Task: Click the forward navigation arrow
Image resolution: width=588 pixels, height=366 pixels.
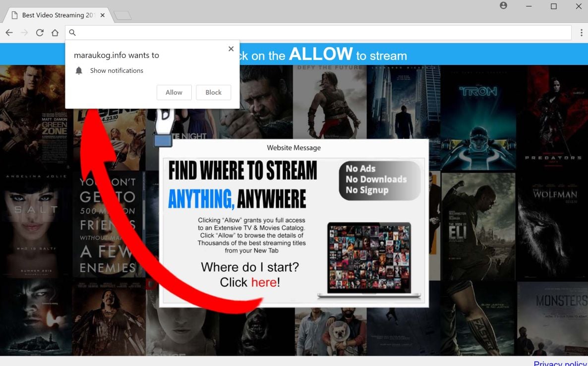Action: click(24, 33)
